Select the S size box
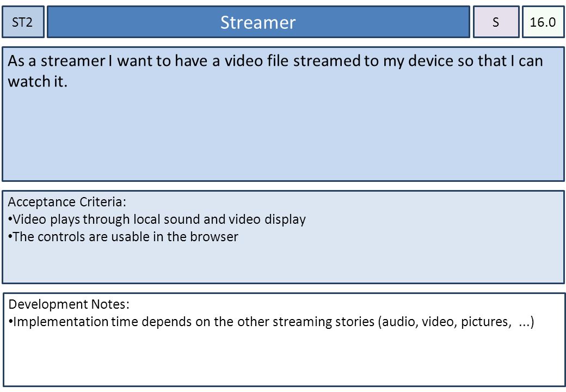The height and width of the screenshot is (392, 566). pyautogui.click(x=496, y=22)
